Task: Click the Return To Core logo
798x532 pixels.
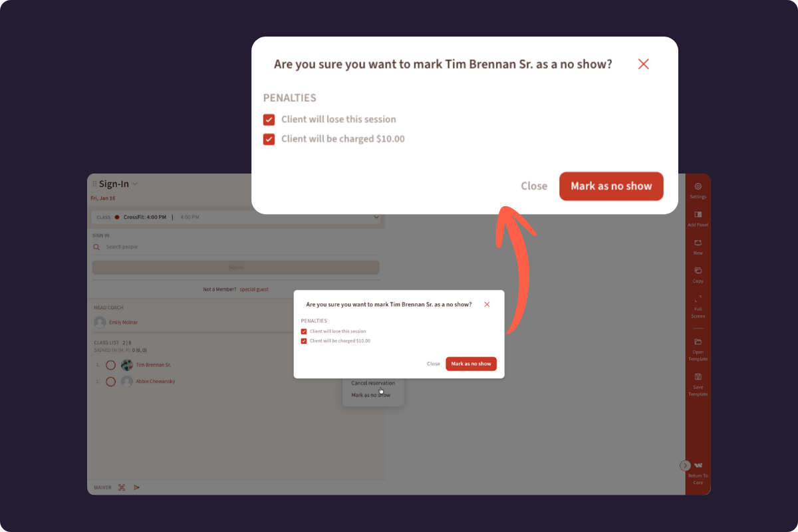Action: 698,465
